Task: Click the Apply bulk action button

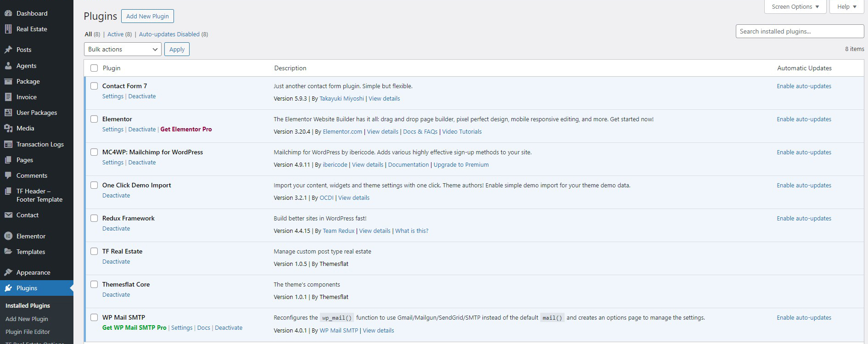Action: coord(177,49)
